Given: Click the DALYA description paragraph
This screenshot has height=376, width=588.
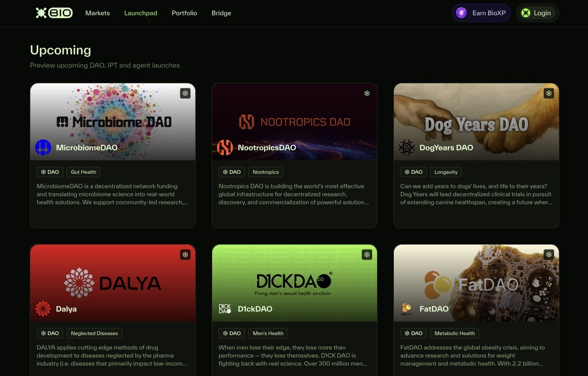Looking at the screenshot, I should coord(112,355).
